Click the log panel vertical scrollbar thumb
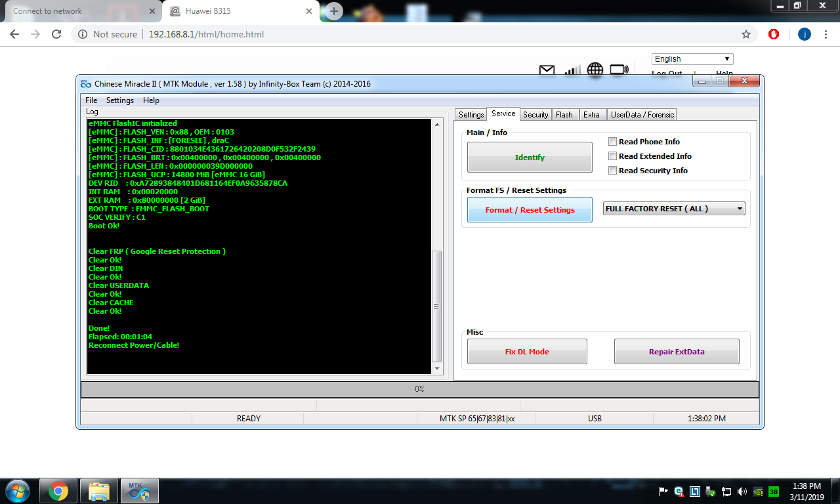 click(437, 306)
